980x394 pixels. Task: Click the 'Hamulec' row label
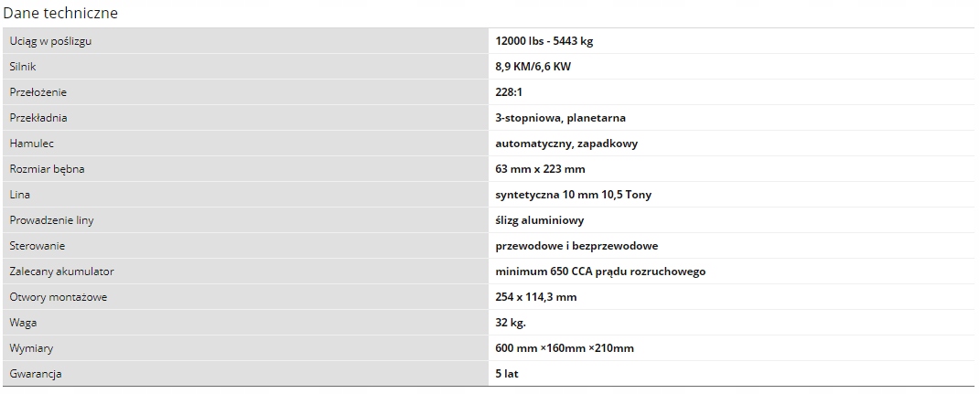32,144
